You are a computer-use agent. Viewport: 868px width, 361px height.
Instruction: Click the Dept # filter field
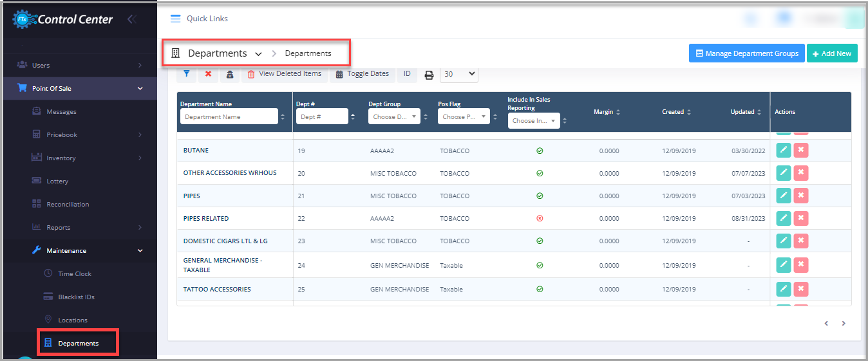point(322,116)
